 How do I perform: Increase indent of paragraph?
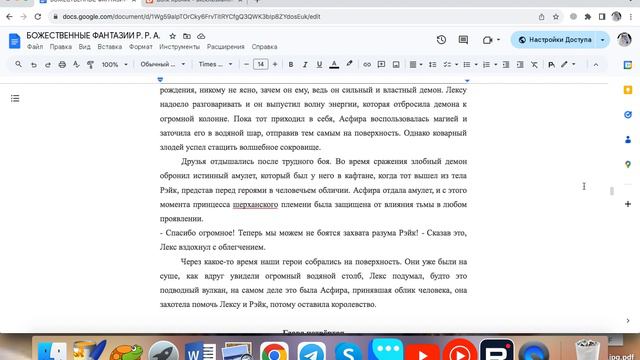[x=520, y=64]
